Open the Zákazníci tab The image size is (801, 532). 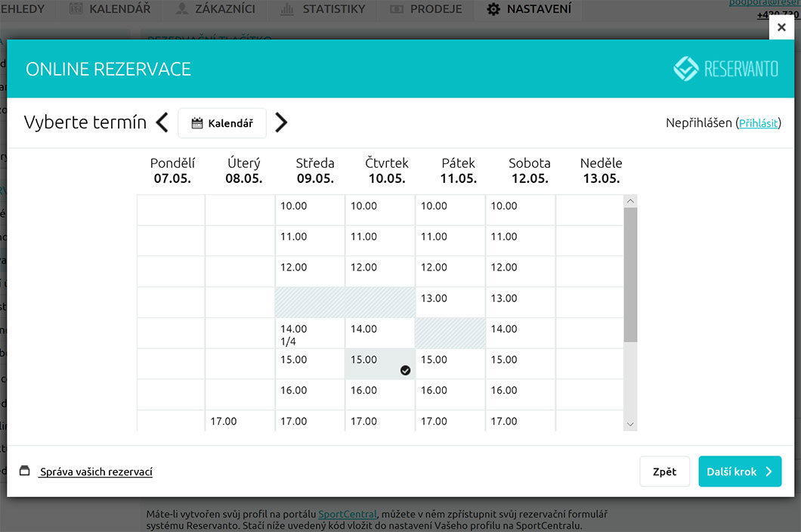(215, 10)
